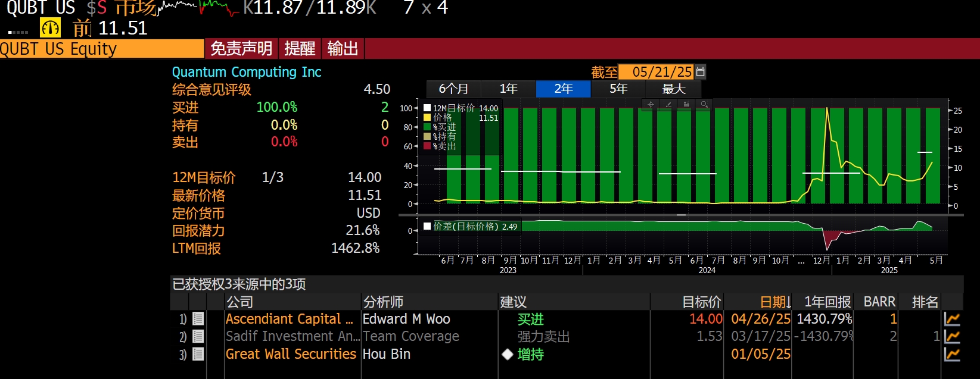Select analyst Edward M Woo
Screen dimensions: 980x379
[406, 319]
